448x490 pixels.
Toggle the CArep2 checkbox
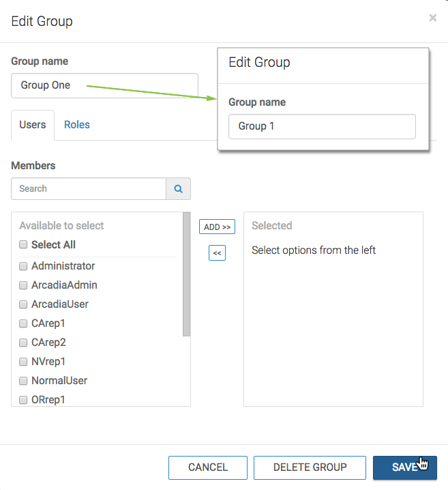(x=23, y=343)
